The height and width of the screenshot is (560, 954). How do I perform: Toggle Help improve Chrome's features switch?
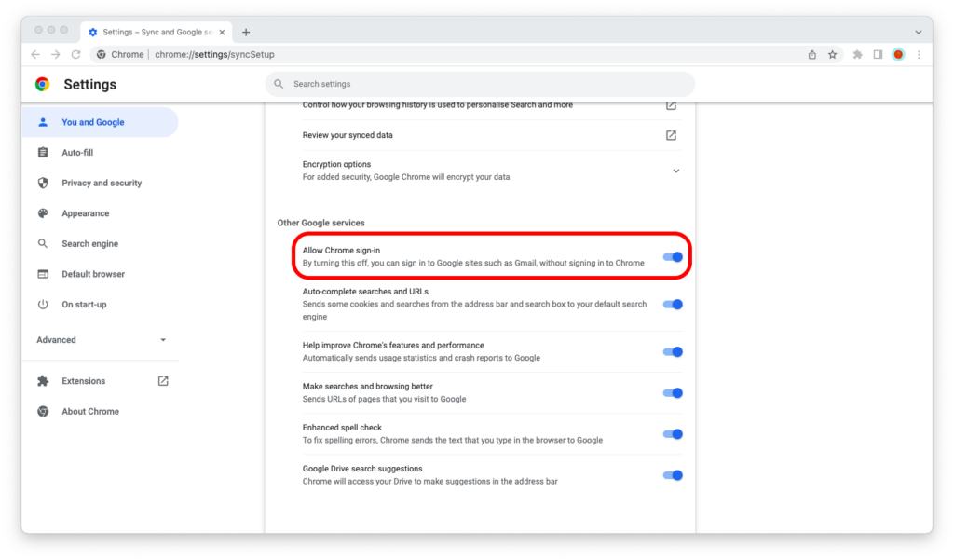(x=673, y=352)
